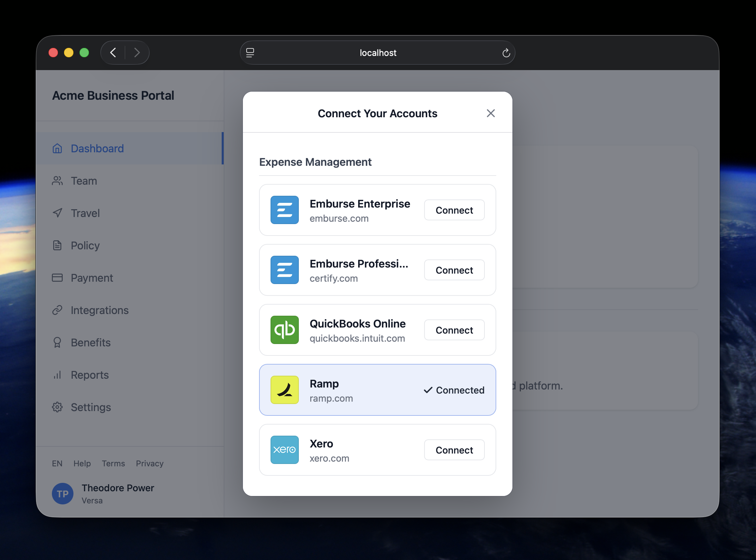This screenshot has height=560, width=756.
Task: Click the browser forward arrow
Action: click(136, 53)
